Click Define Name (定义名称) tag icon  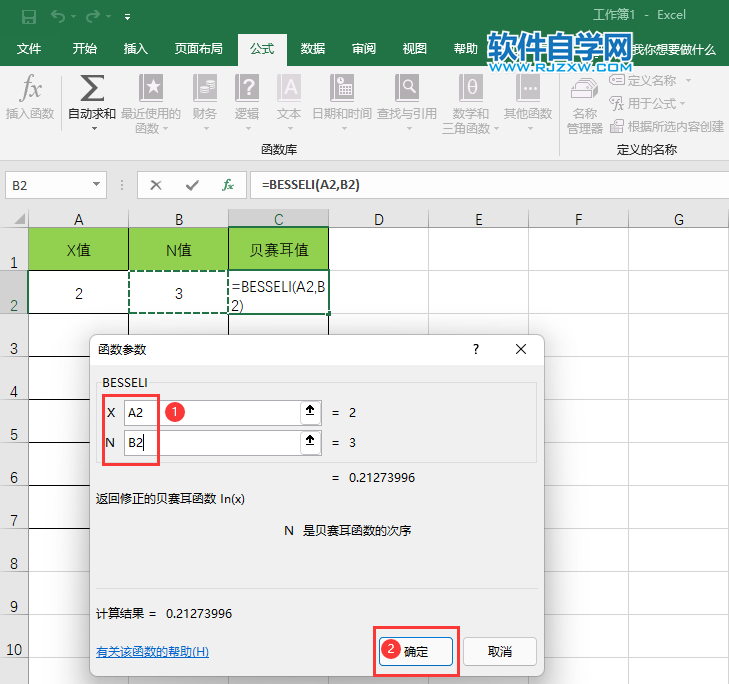616,80
